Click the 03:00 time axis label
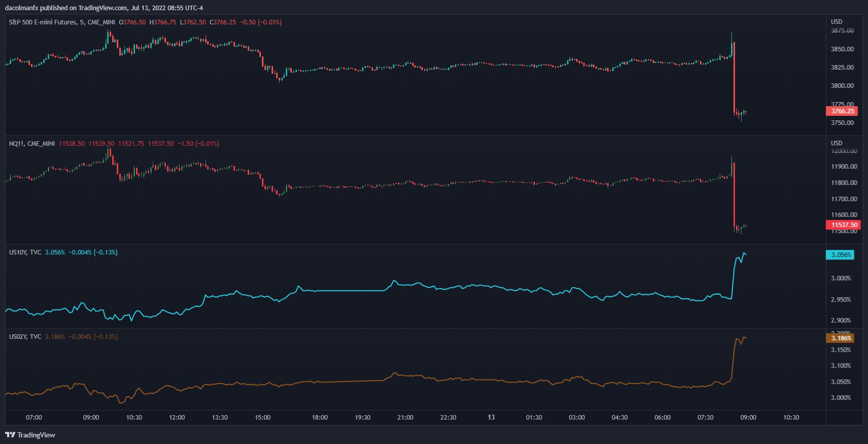Screen dimensions: 868x444 tap(577, 418)
